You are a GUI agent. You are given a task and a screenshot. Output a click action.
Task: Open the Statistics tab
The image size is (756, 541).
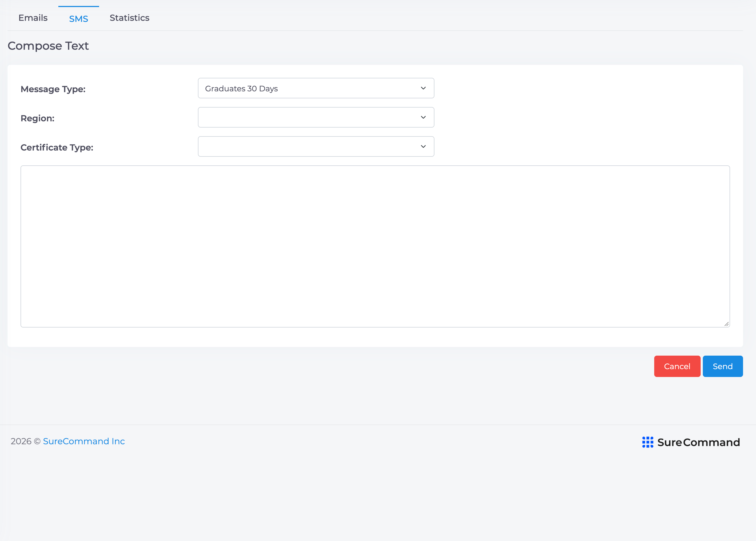tap(129, 18)
